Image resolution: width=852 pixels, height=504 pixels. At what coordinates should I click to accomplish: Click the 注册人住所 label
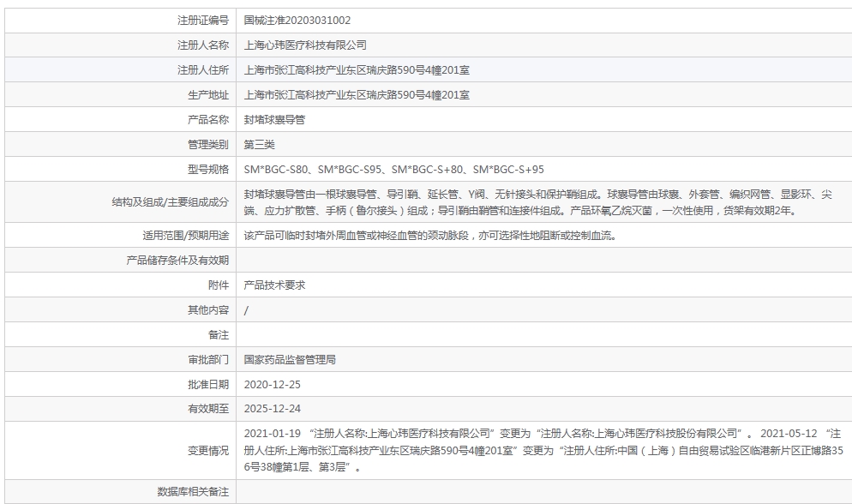pos(202,70)
